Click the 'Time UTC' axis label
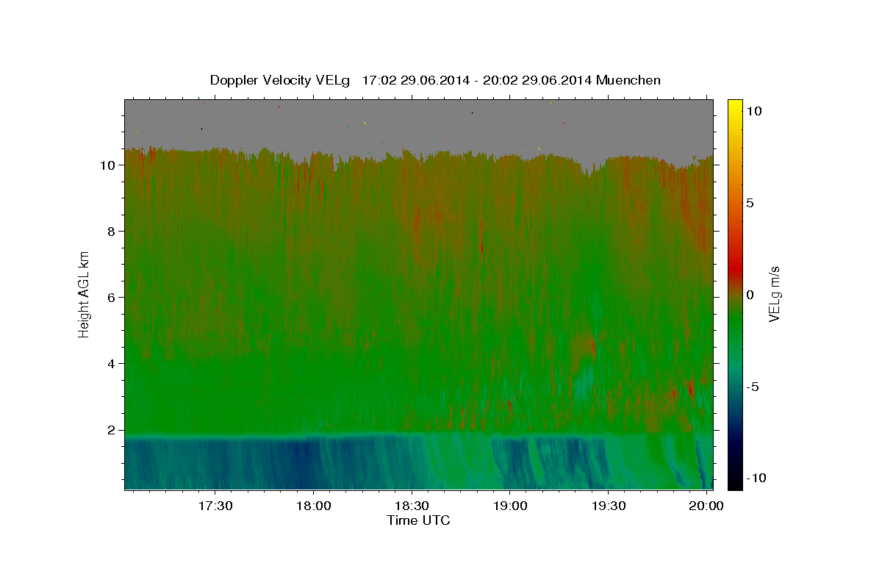Image resolution: width=882 pixels, height=588 pixels. click(x=418, y=520)
